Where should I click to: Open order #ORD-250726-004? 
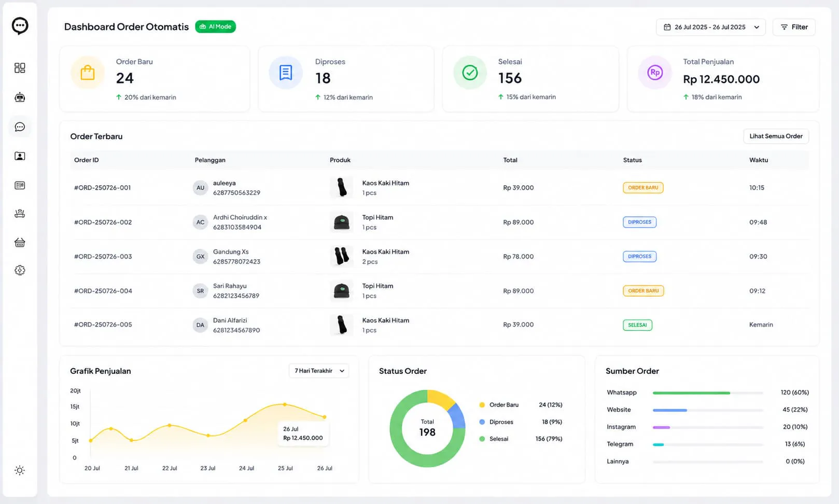[103, 291]
